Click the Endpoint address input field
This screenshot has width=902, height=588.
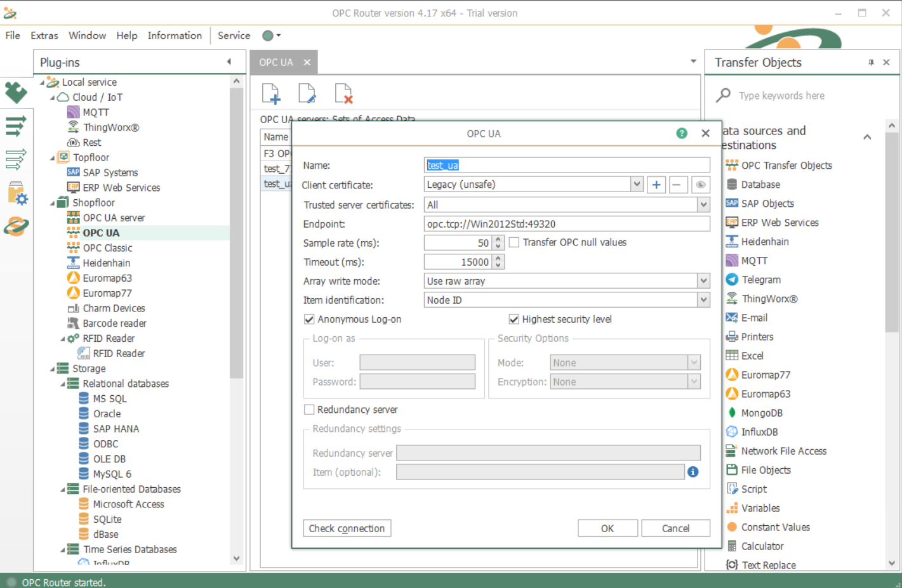(566, 224)
